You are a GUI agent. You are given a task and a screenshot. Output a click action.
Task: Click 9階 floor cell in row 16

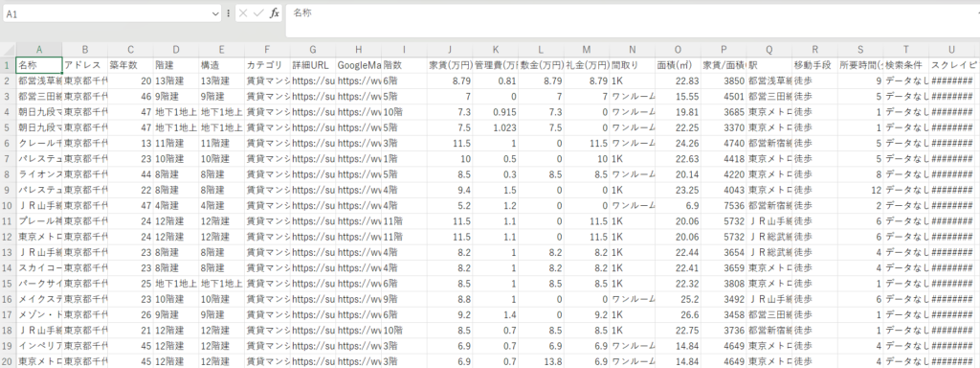click(x=405, y=299)
